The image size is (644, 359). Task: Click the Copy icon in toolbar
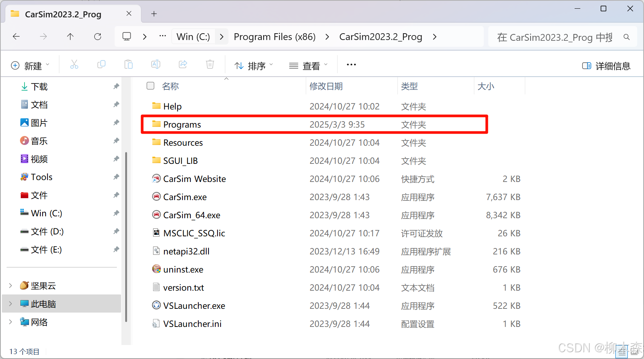(x=101, y=65)
